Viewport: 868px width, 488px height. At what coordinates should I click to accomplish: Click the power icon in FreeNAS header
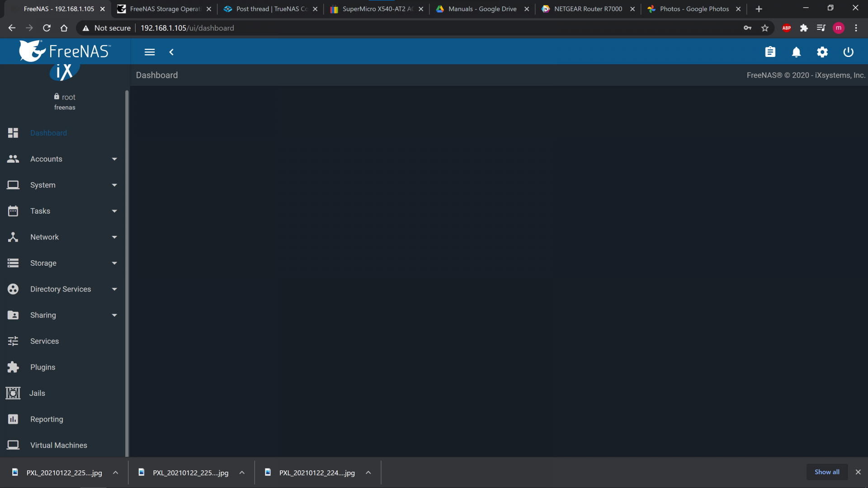[x=849, y=52]
